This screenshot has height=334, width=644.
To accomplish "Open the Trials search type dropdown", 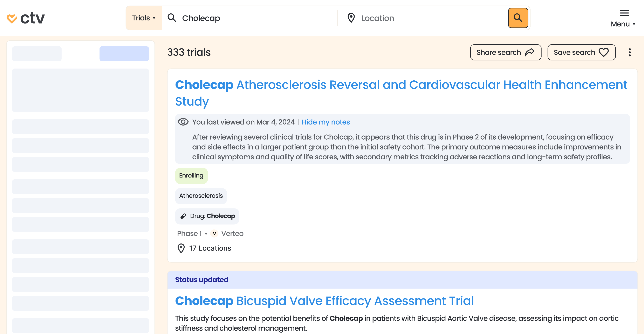I will [x=144, y=18].
